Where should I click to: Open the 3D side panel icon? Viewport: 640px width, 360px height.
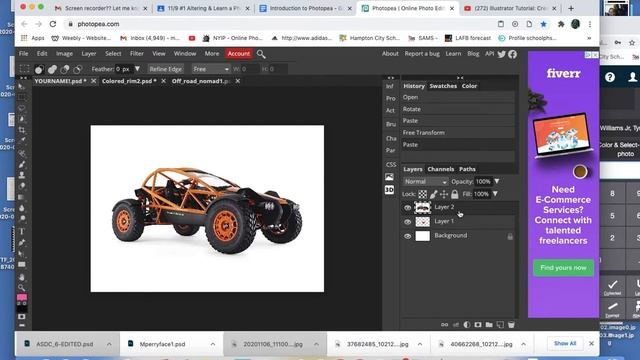[x=389, y=190]
